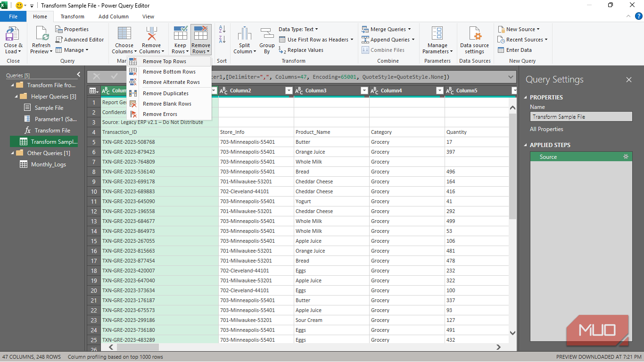Click the Remove Columns icon
The width and height of the screenshot is (644, 362).
pyautogui.click(x=151, y=34)
